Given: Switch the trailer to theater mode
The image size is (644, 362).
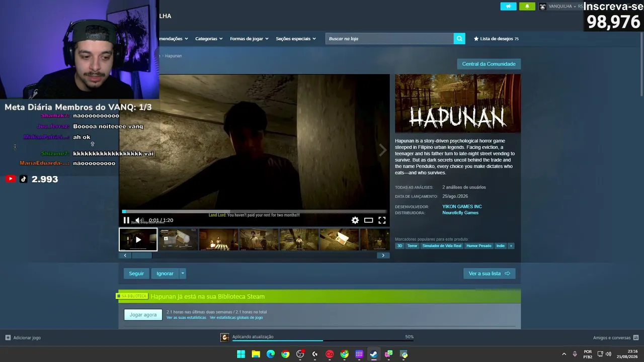Looking at the screenshot, I should pyautogui.click(x=369, y=220).
